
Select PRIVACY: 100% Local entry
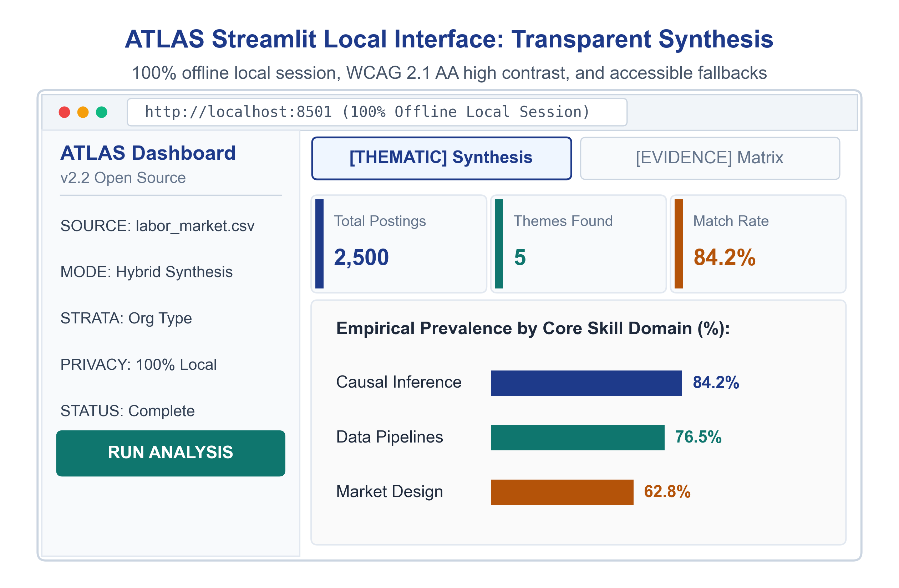click(x=139, y=364)
